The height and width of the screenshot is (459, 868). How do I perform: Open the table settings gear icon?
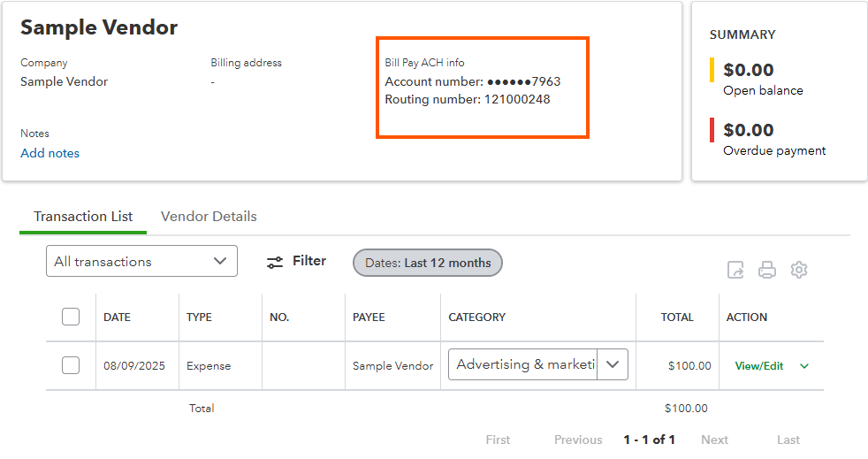[x=799, y=270]
